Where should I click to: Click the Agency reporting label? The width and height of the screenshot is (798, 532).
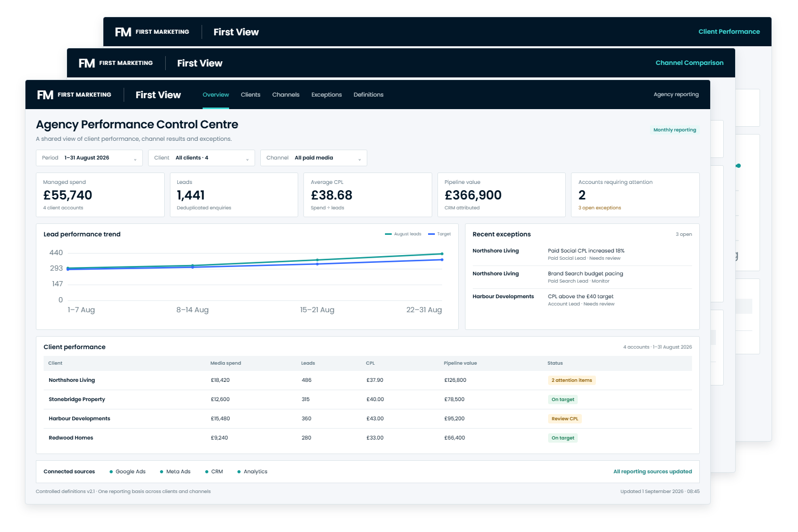click(x=676, y=95)
